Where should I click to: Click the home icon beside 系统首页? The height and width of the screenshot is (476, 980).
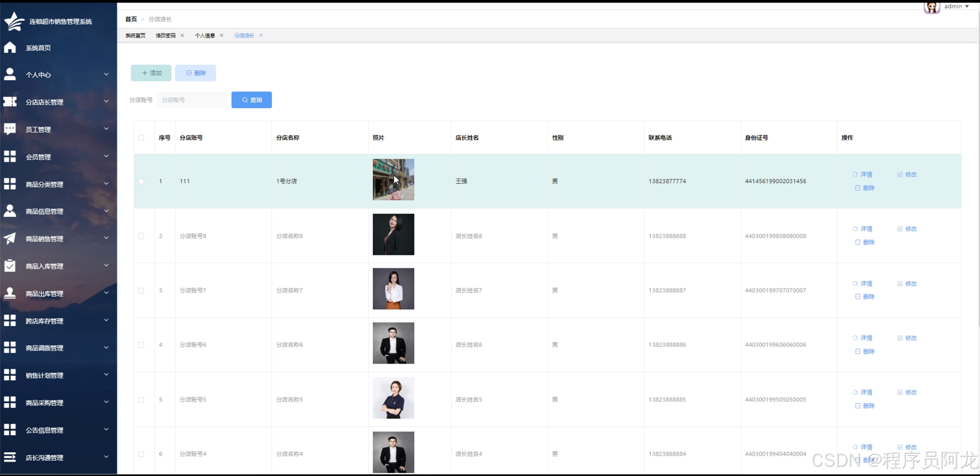tap(10, 48)
